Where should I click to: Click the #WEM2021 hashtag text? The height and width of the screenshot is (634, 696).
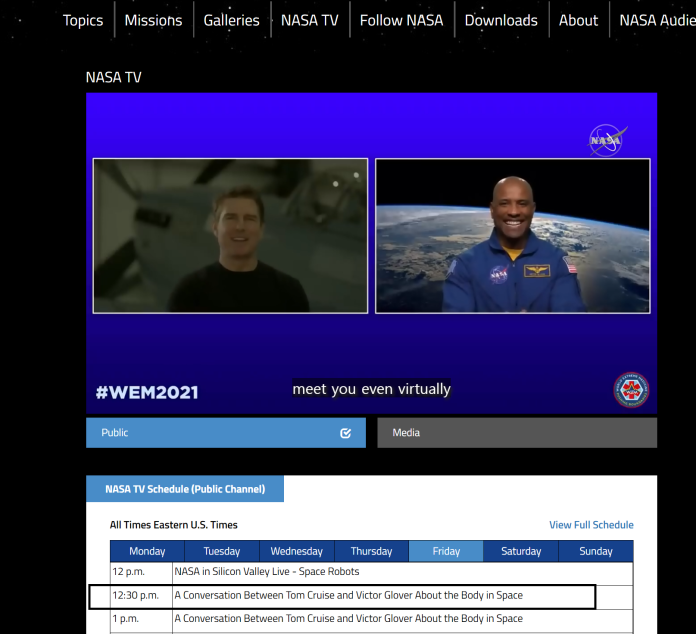[x=146, y=392]
